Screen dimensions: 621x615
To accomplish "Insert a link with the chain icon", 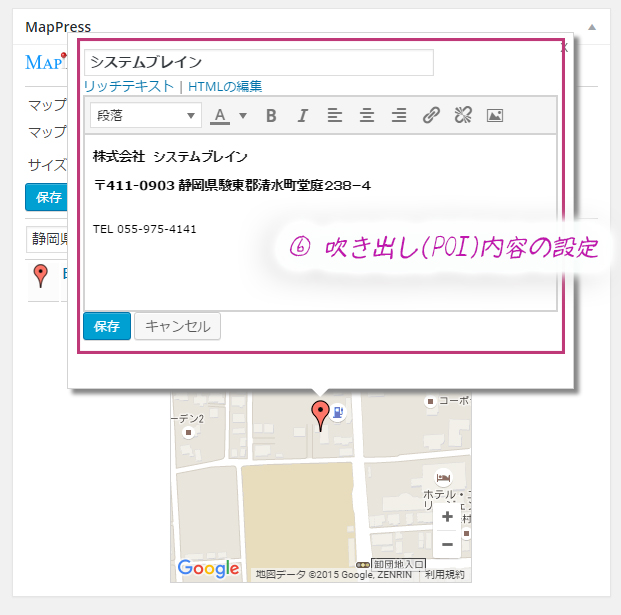I will click(x=431, y=115).
